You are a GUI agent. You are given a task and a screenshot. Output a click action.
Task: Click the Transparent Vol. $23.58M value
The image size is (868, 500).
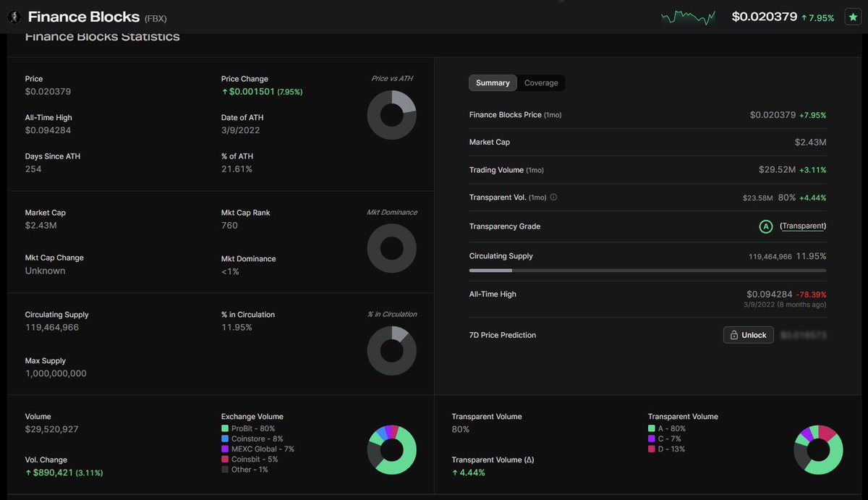tap(757, 198)
